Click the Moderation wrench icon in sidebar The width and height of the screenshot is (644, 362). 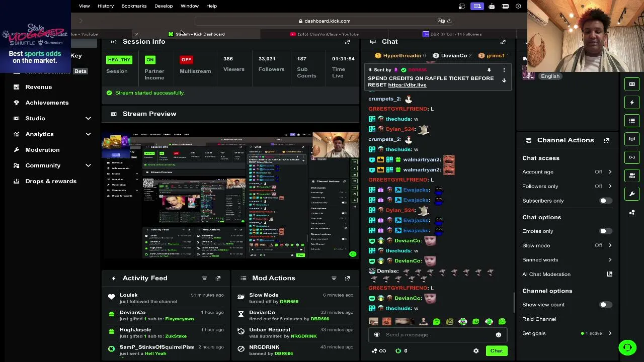coord(17,150)
